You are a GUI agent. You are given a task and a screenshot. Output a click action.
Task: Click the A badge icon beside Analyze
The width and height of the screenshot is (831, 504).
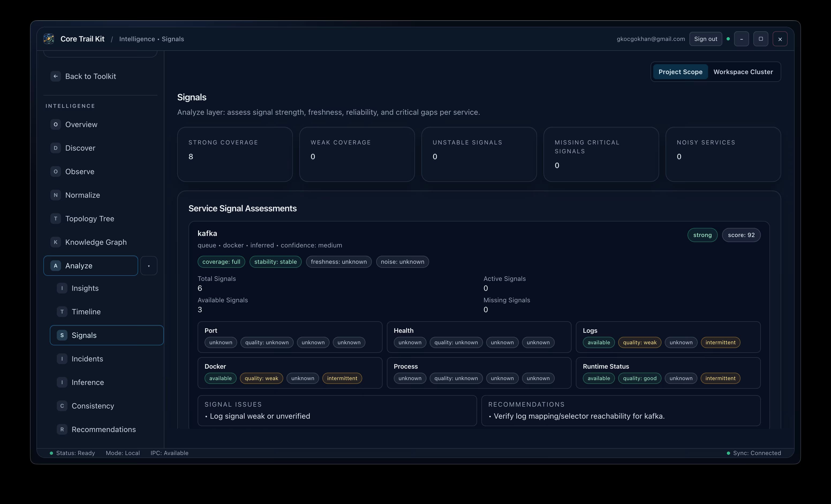pos(56,265)
